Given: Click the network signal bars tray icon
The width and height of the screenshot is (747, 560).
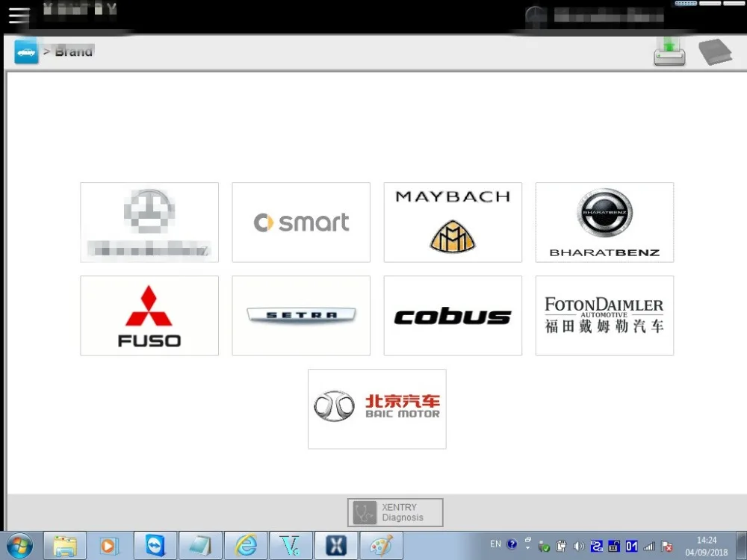Looking at the screenshot, I should click(649, 547).
